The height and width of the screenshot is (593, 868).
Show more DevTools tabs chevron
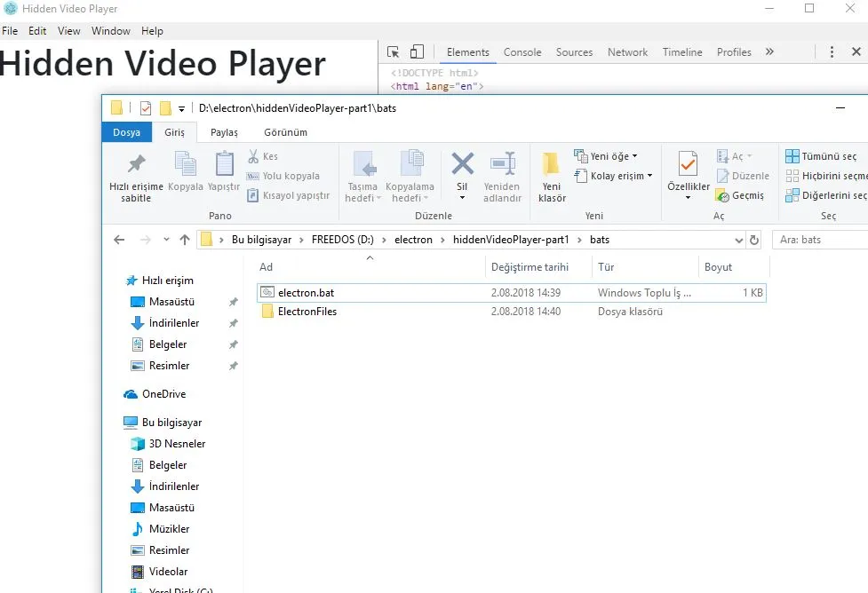pos(768,51)
